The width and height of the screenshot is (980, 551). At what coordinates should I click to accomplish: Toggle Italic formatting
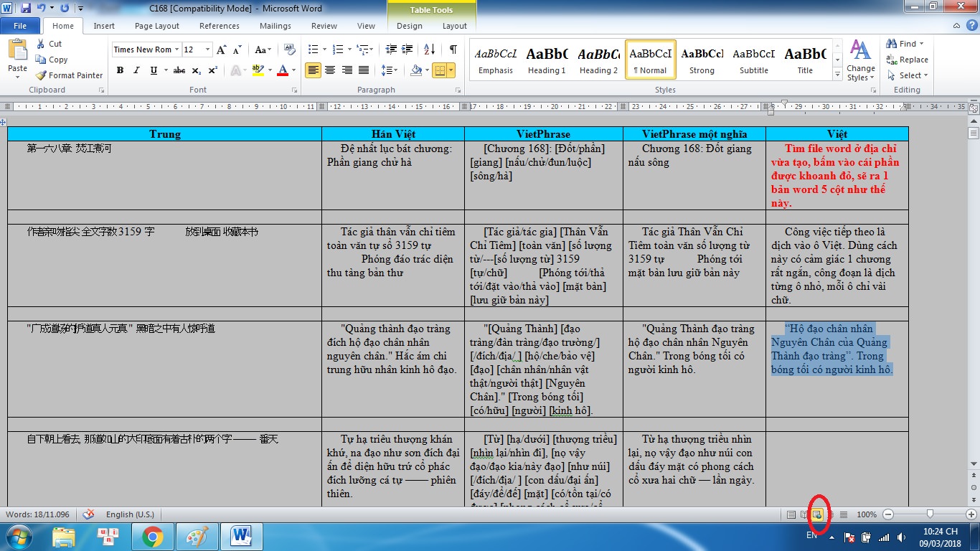point(136,70)
